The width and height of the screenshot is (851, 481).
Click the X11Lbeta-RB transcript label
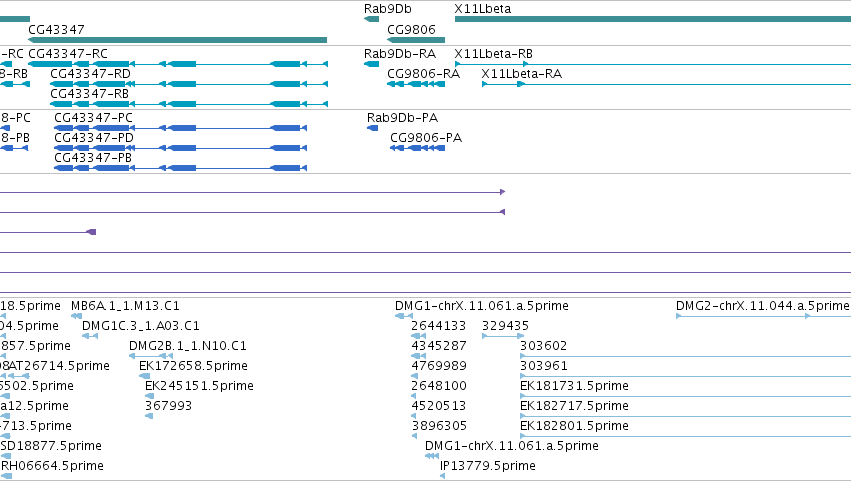(493, 54)
